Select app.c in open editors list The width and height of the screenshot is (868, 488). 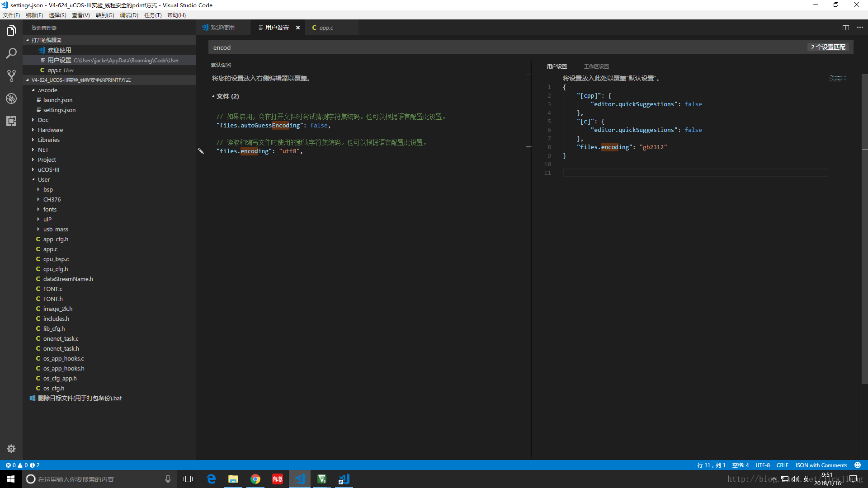109,70
